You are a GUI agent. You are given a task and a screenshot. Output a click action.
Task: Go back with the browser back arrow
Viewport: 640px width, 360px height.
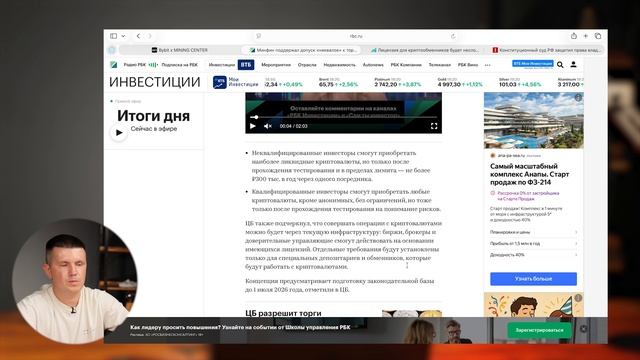click(x=138, y=36)
